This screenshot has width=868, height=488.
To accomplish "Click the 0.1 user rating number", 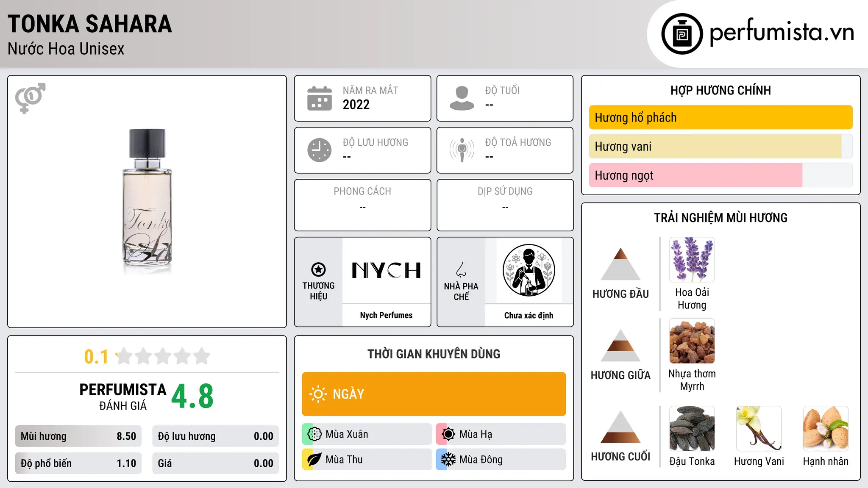I will click(96, 357).
